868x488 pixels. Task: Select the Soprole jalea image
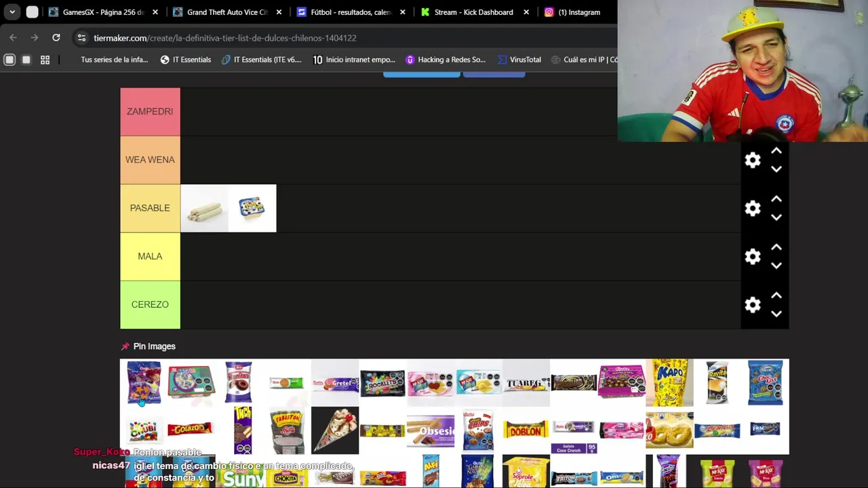click(526, 472)
